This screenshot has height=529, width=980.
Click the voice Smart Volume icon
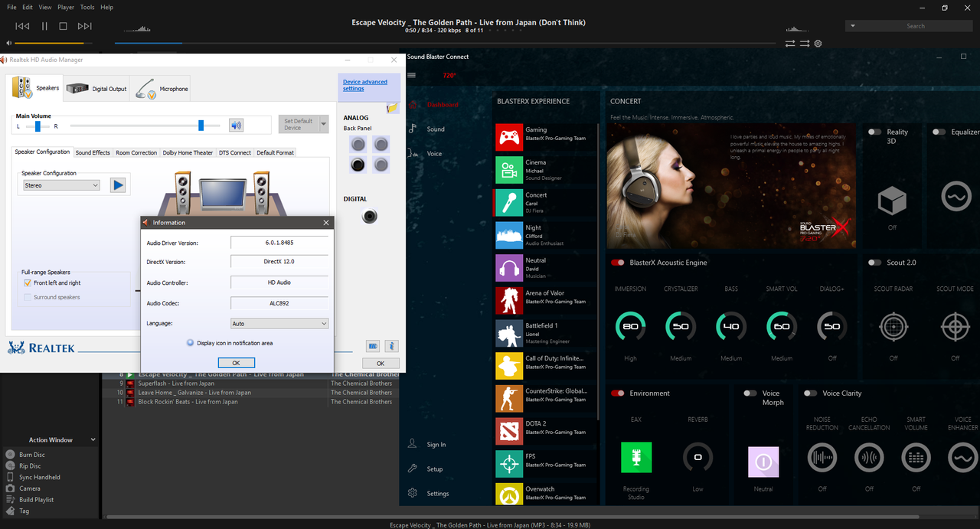(x=916, y=458)
